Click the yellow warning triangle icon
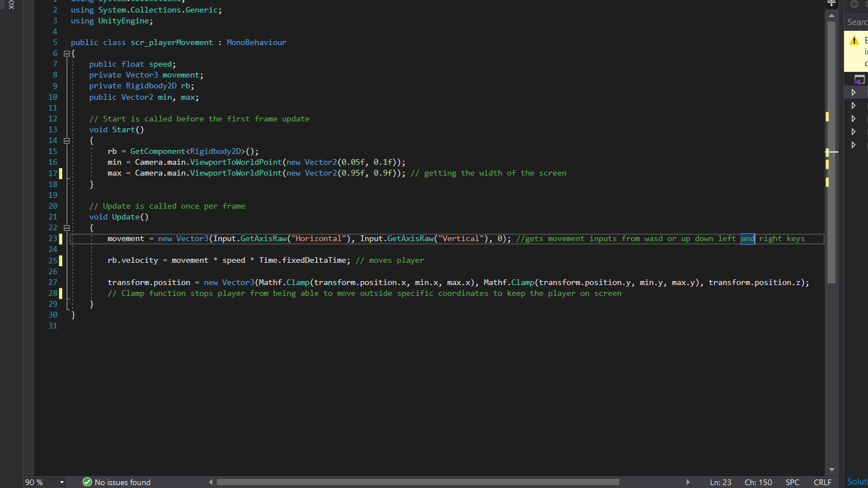Image resolution: width=868 pixels, height=488 pixels. click(854, 40)
